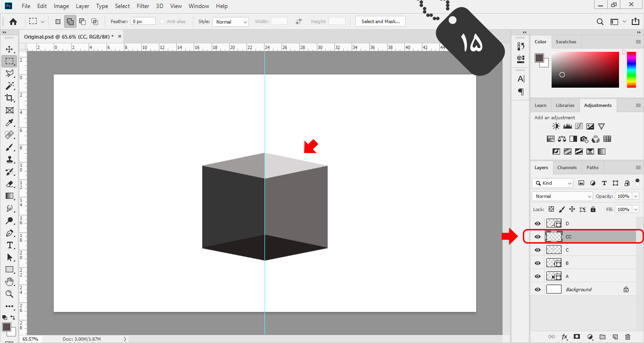
Task: Open the Image menu
Action: (x=61, y=6)
